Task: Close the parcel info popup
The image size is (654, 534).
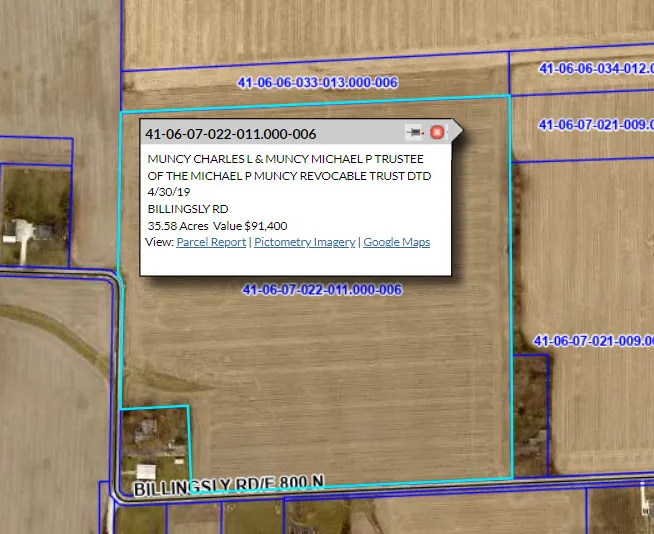Action: pos(437,133)
